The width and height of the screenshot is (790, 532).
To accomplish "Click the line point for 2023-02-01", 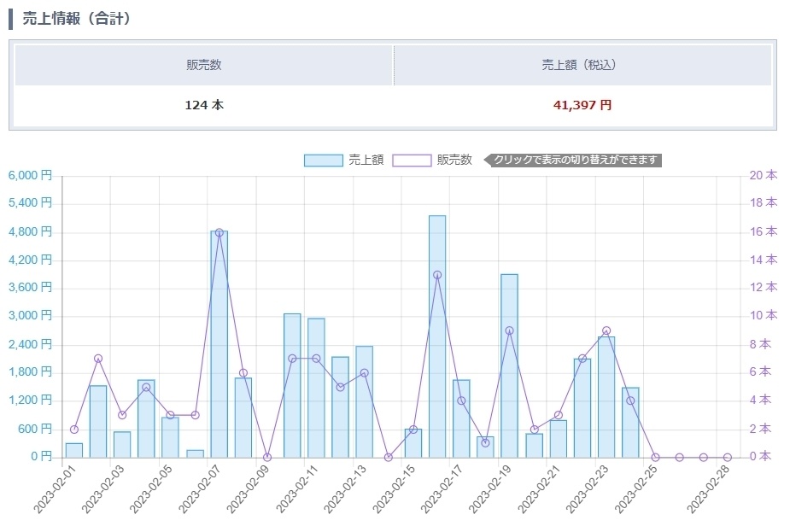I will coord(74,430).
